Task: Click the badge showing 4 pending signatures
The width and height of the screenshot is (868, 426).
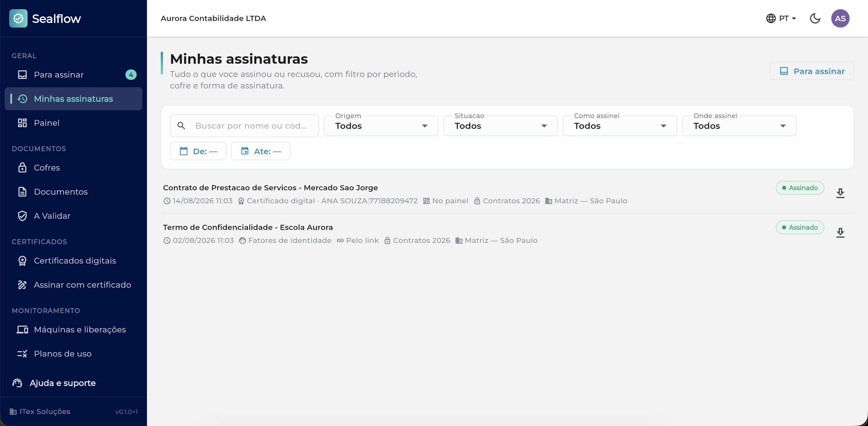Action: click(x=131, y=74)
